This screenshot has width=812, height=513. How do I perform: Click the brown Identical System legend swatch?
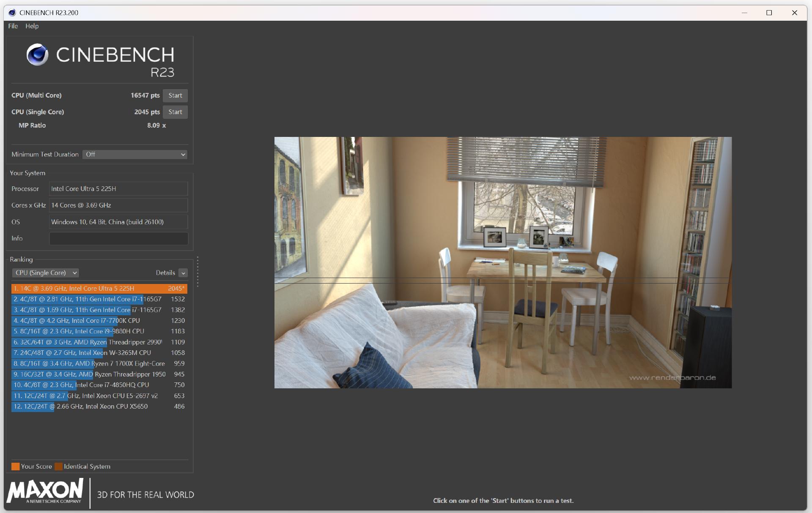58,467
